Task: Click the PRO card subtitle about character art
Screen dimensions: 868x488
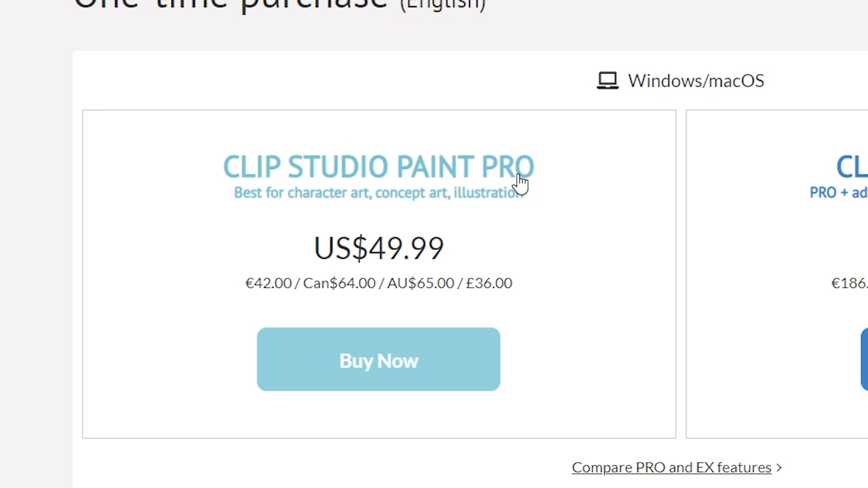Action: (379, 192)
